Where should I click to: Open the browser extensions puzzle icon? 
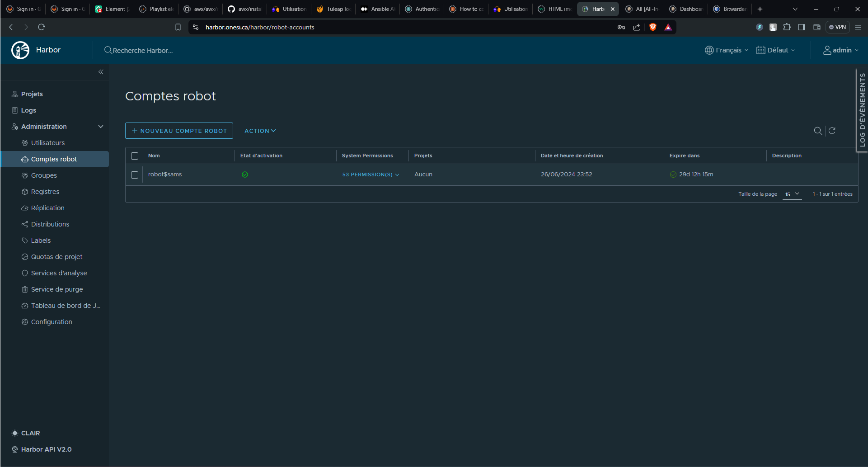pyautogui.click(x=787, y=27)
